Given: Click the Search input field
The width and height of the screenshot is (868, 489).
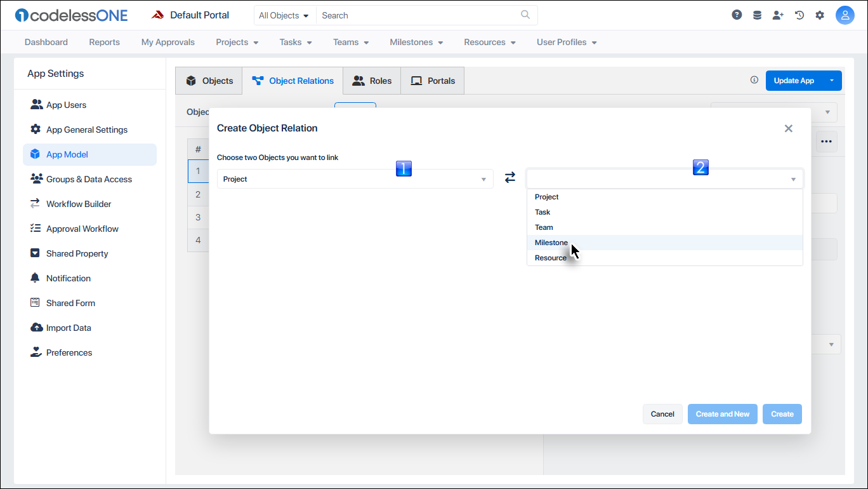Looking at the screenshot, I should [x=419, y=15].
